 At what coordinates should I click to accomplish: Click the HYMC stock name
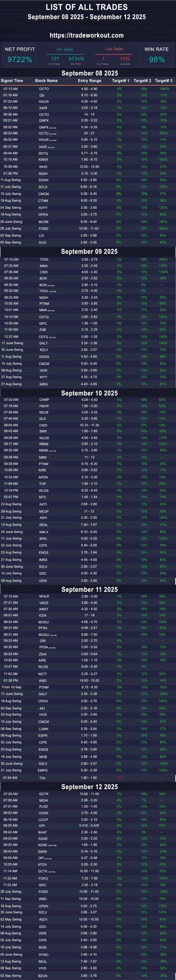tap(44, 955)
